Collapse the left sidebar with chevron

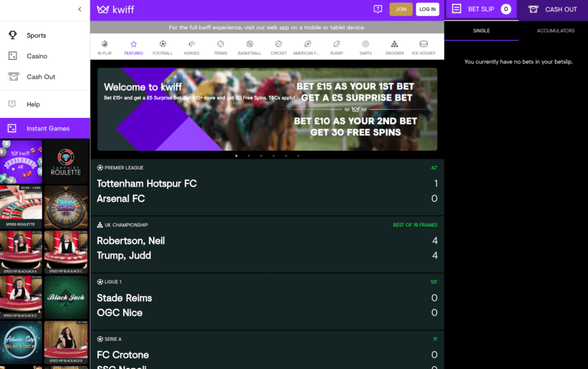point(80,9)
